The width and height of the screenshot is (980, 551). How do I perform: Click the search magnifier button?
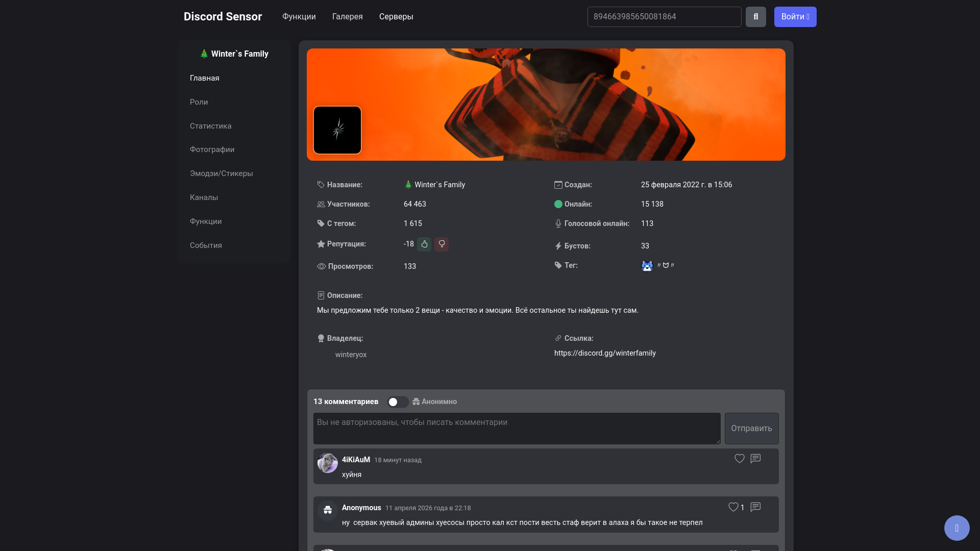click(755, 17)
